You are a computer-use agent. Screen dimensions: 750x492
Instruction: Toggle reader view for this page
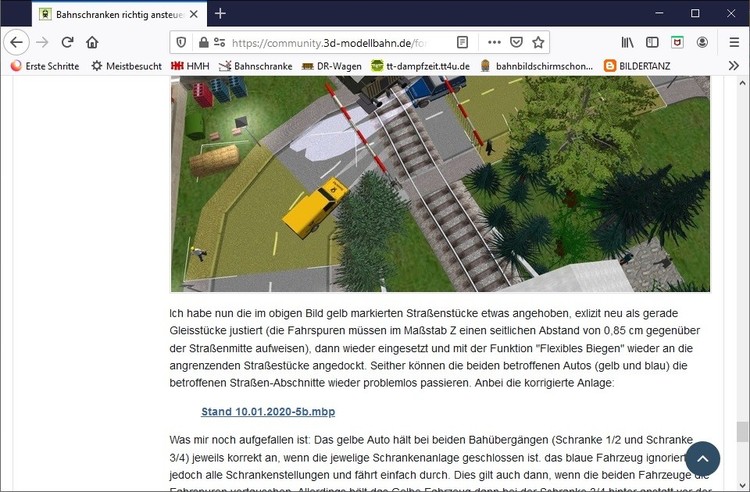pyautogui.click(x=463, y=43)
